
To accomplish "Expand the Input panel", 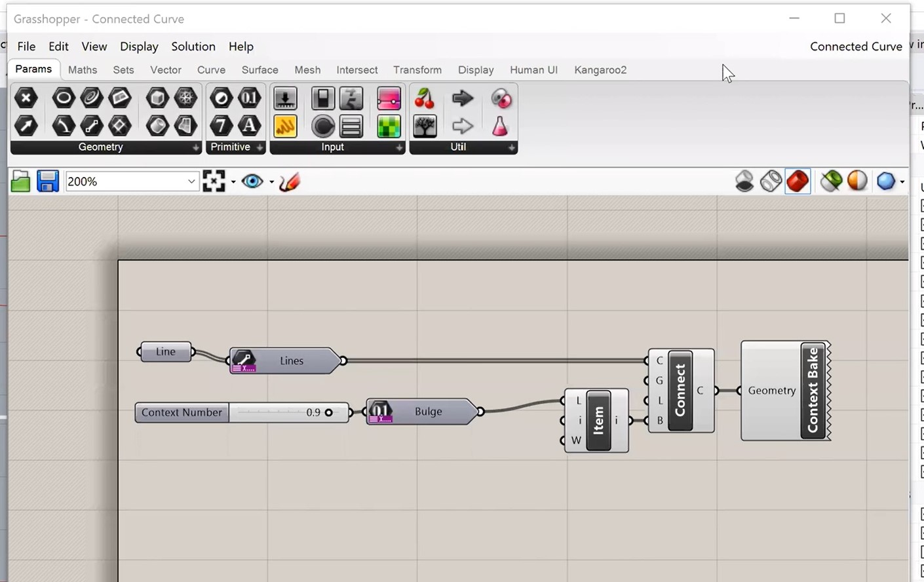I will [400, 148].
